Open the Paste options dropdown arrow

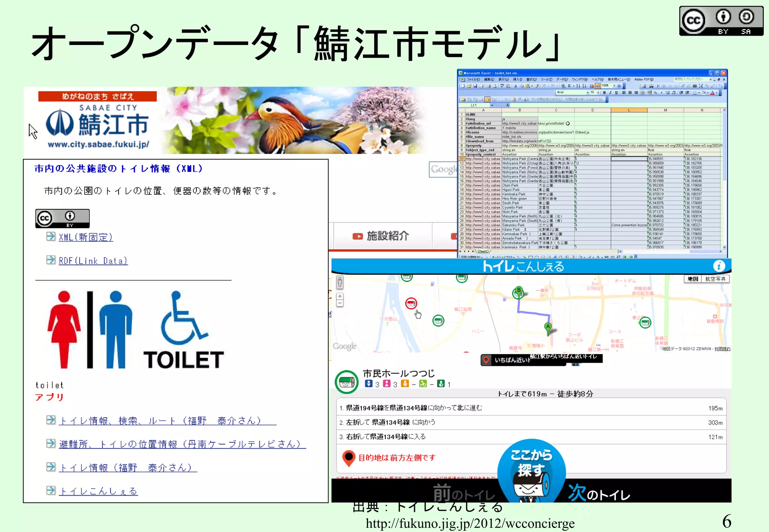pos(532,86)
